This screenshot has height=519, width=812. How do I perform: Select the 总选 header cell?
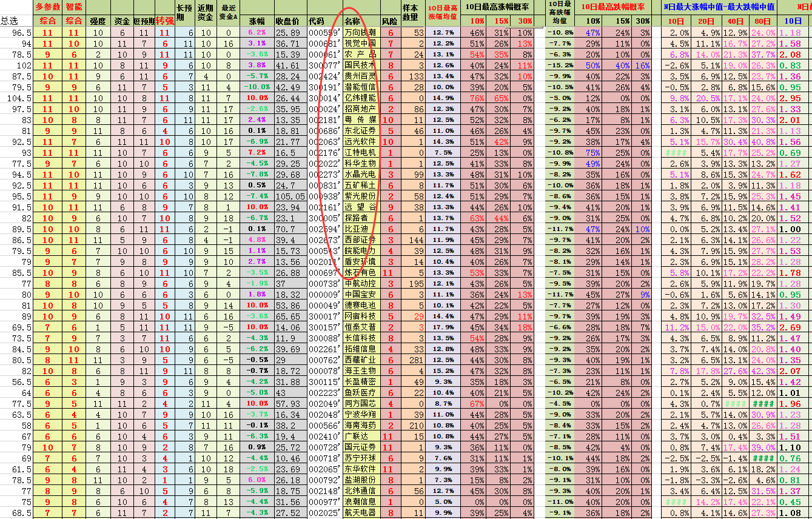coord(16,21)
